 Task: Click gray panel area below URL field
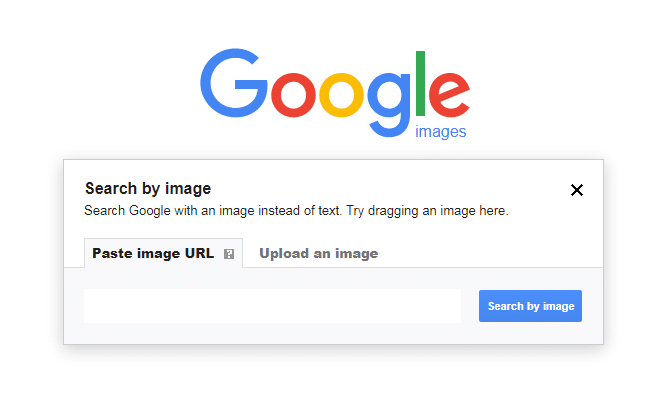pyautogui.click(x=334, y=334)
